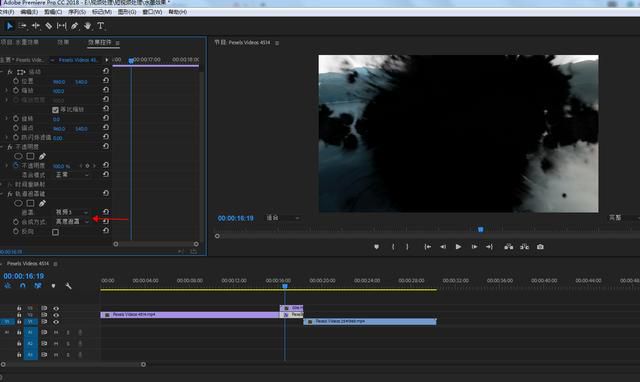
Task: Reset the Track Matte Key effect
Action: point(106,193)
